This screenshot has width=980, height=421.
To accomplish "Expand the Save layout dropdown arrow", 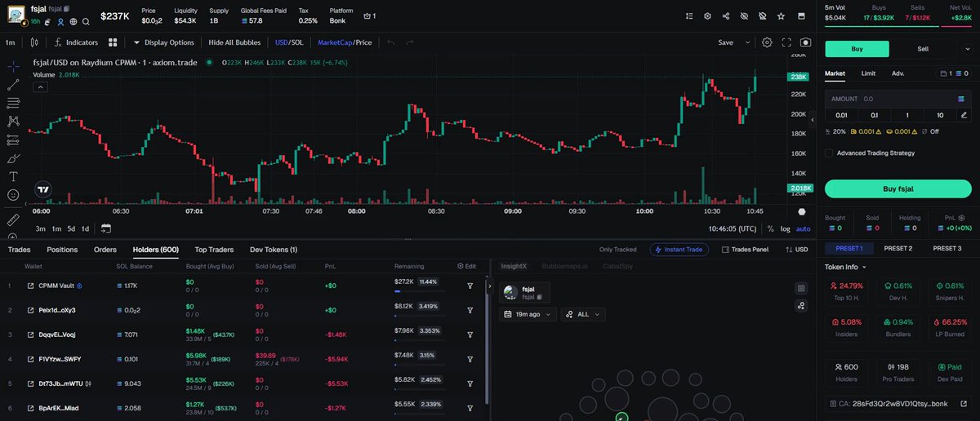I will tap(746, 42).
